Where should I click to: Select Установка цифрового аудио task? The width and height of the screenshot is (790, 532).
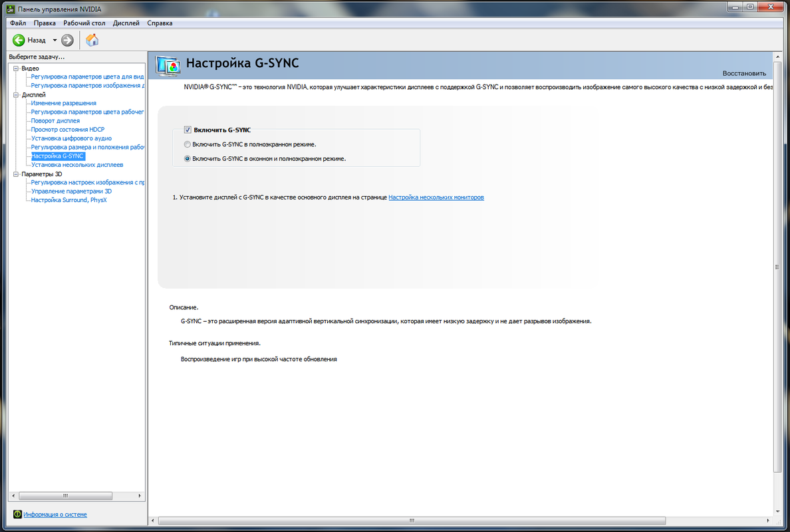[x=72, y=138]
